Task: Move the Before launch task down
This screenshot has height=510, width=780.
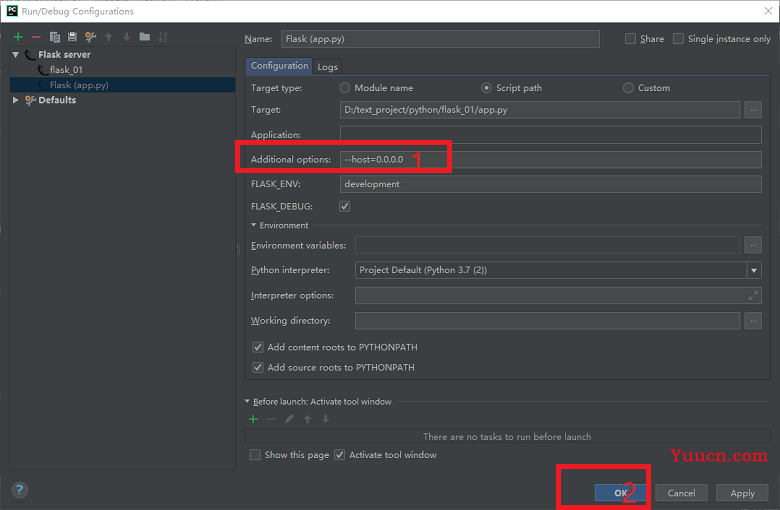Action: click(325, 419)
